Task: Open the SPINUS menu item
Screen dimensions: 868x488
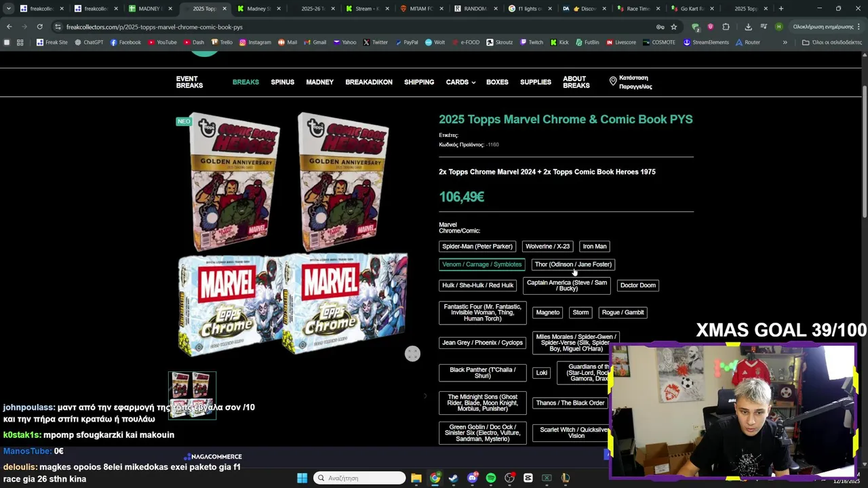Action: click(283, 82)
